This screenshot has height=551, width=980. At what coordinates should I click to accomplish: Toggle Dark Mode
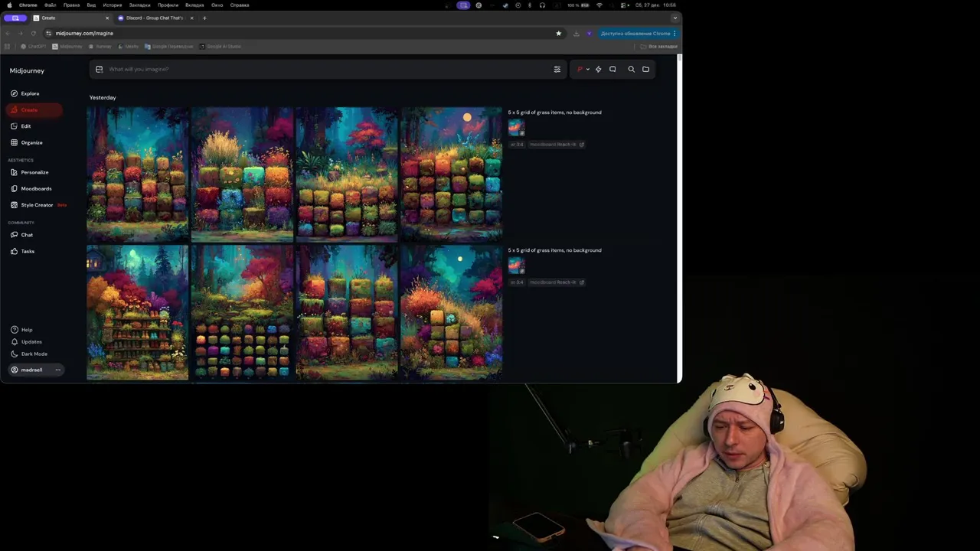[x=29, y=354]
